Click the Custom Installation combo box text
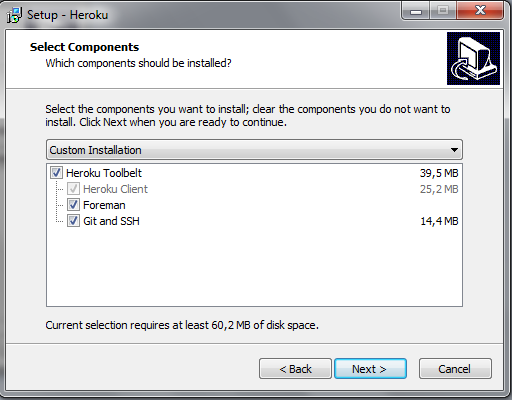This screenshot has height=400, width=512. [95, 150]
